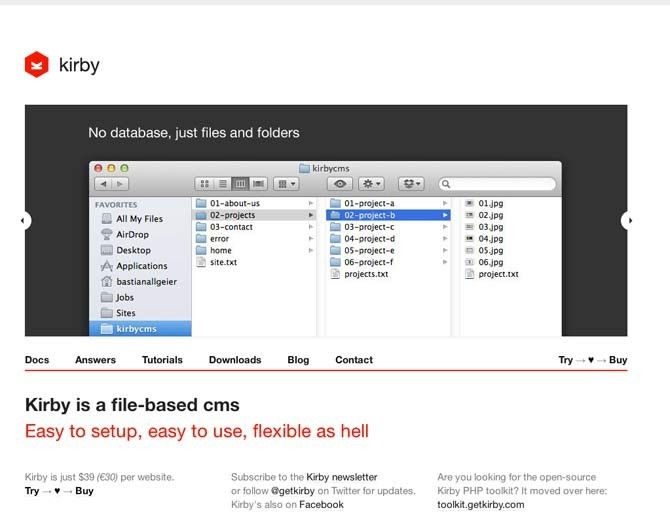Select the 02.jpg image file
The image size is (670, 521).
tap(484, 215)
